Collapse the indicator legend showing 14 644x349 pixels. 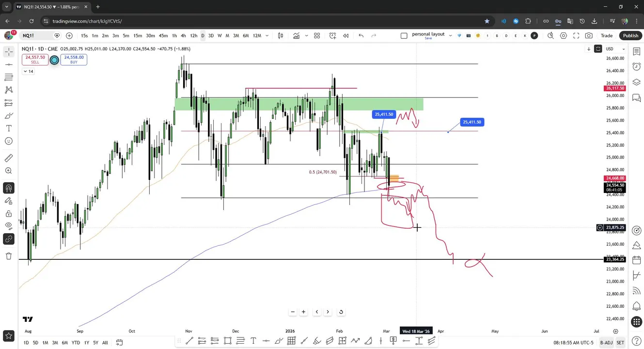coord(28,71)
